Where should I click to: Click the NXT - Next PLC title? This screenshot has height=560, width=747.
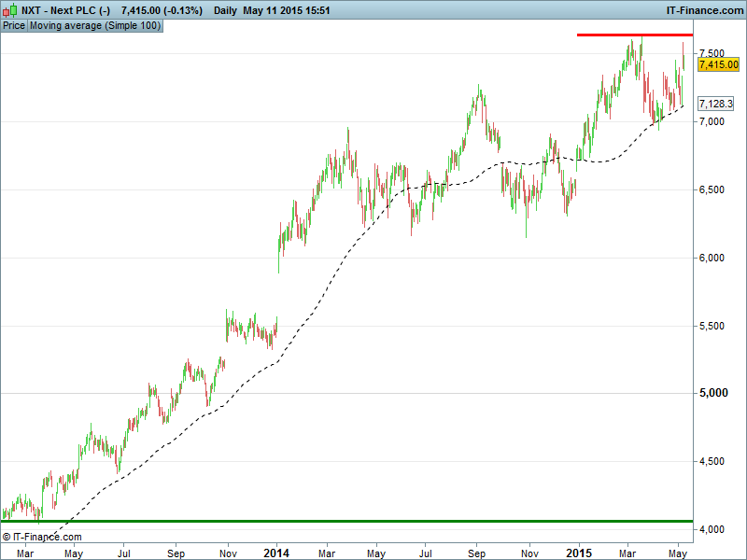tap(66, 10)
